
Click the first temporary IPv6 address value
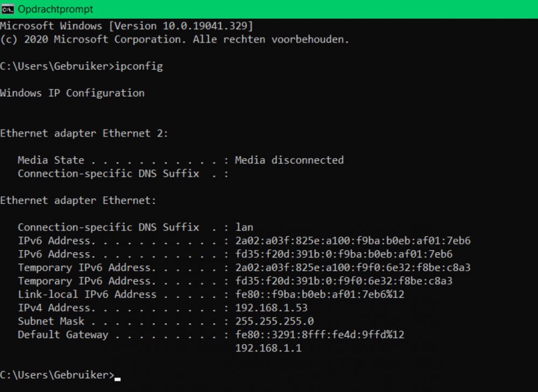(353, 268)
